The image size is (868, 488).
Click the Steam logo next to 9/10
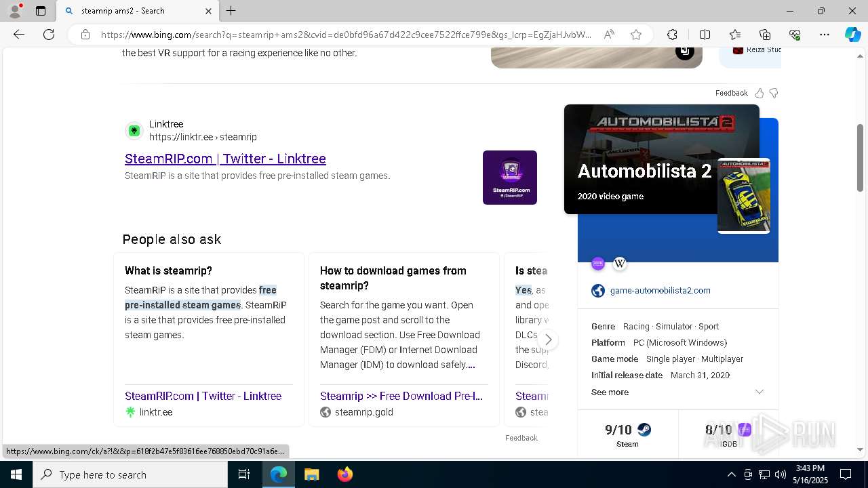pos(644,430)
